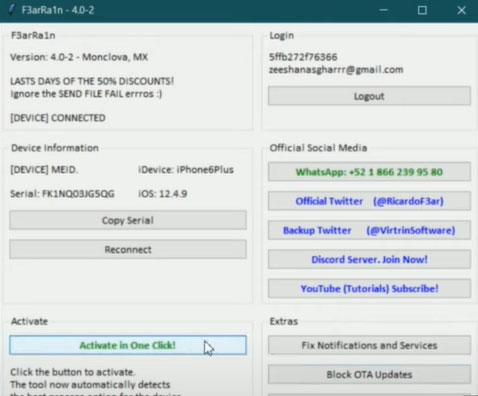Click the Reconnect button
The height and width of the screenshot is (396, 478).
(128, 249)
